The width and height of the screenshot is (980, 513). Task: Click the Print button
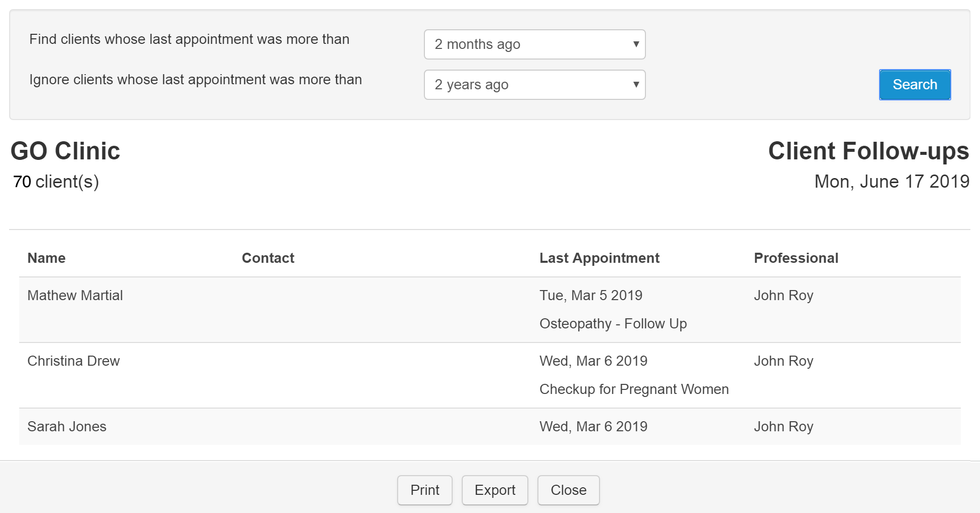(425, 490)
